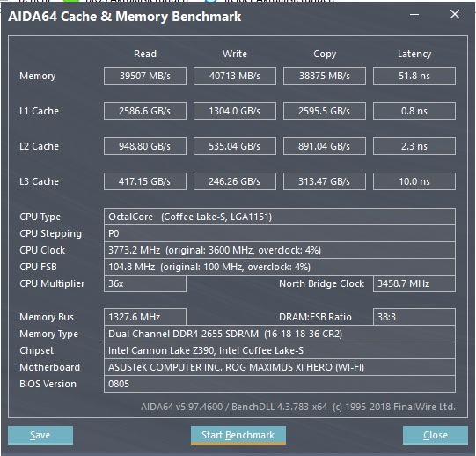Minimize the AIDA64 benchmark window
Viewport: 476px width, 456px height.
click(414, 15)
